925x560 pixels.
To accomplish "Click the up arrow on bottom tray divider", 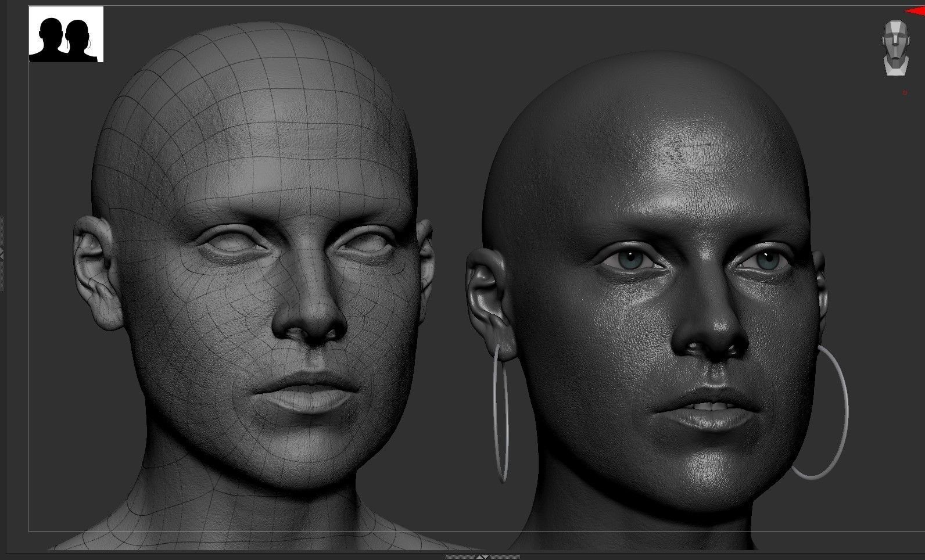I will pos(479,557).
